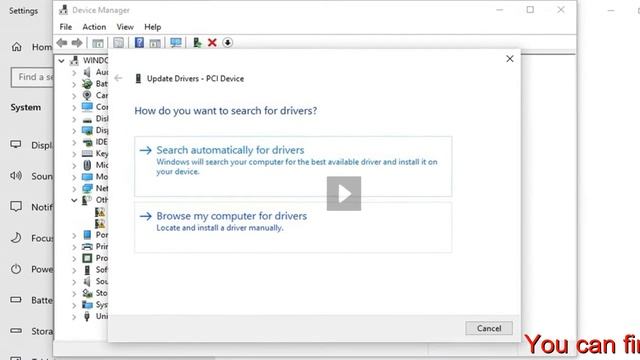Open Power & sleep in Settings sidebar
The image size is (640, 360).
click(31, 269)
